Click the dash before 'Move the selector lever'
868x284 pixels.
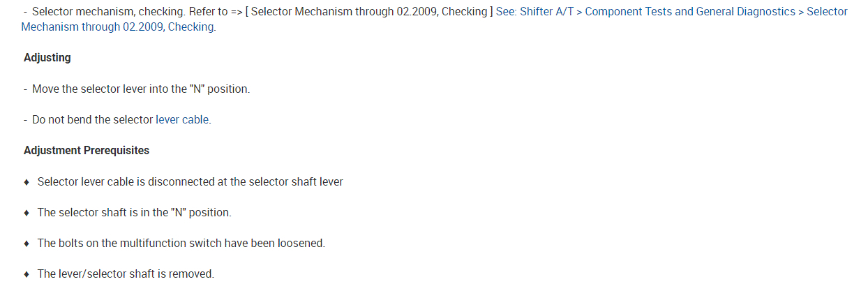point(25,89)
